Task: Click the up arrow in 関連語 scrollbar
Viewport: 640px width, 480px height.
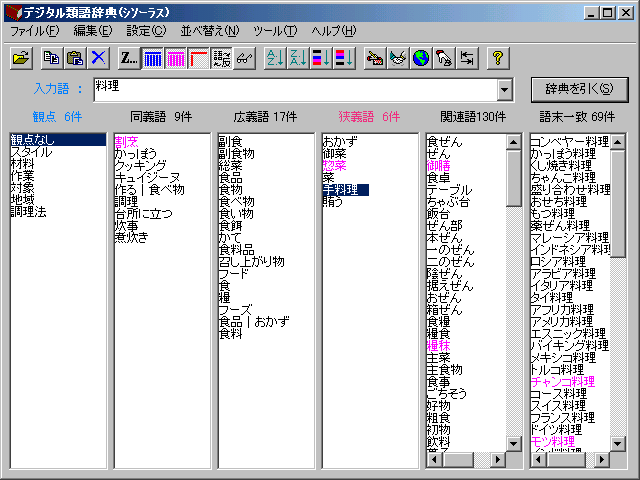Action: click(513, 142)
